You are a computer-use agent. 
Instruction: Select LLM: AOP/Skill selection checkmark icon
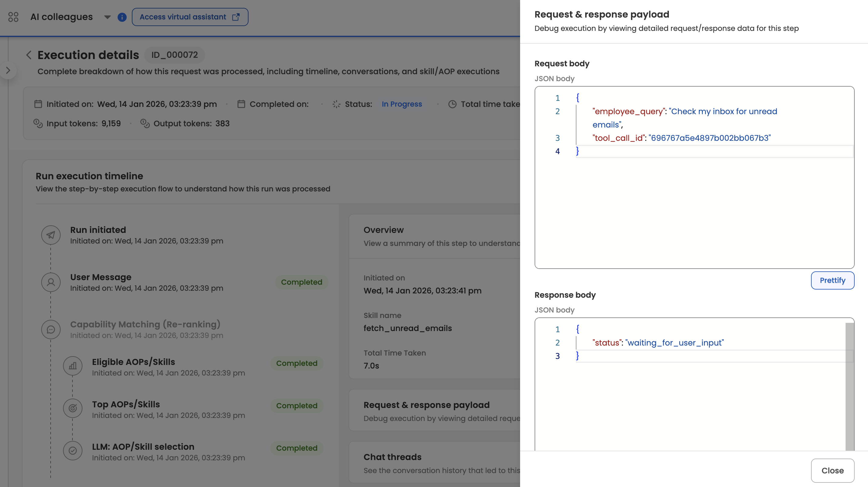73,451
